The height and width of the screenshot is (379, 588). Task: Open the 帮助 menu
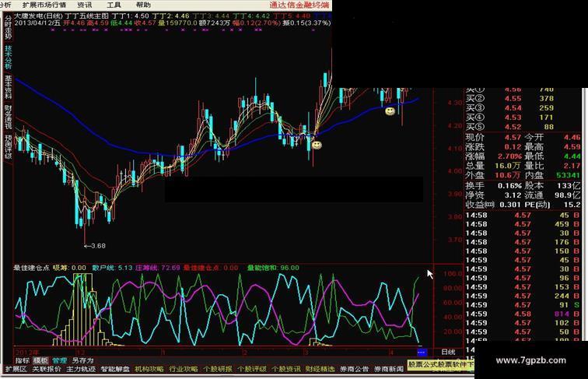click(x=143, y=5)
